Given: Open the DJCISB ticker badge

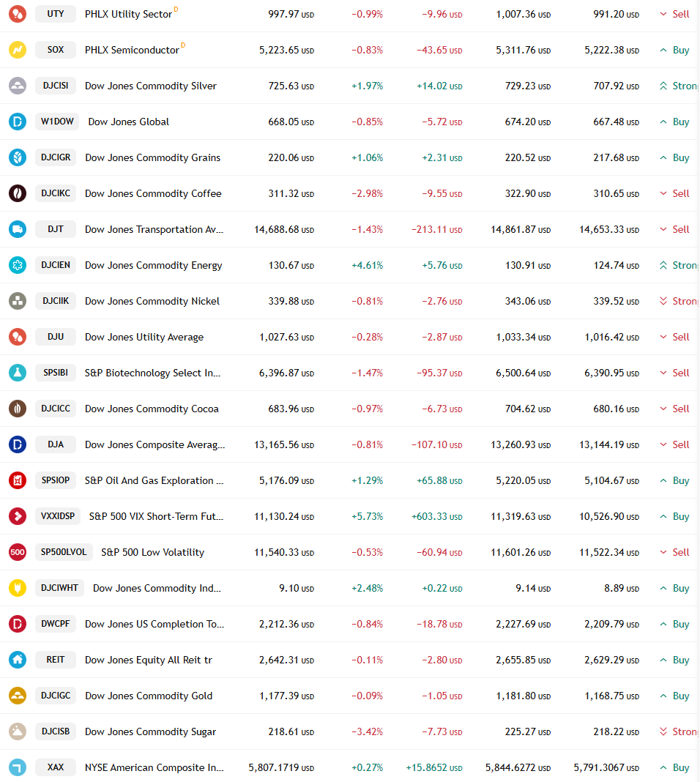Looking at the screenshot, I should (56, 731).
